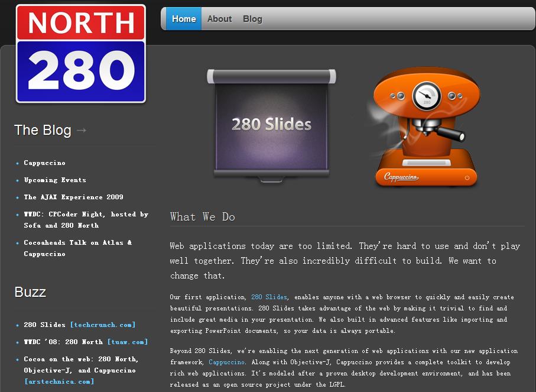Open the Cocoa on the web arstechnica.com link
This screenshot has height=392, width=536.
point(59,381)
